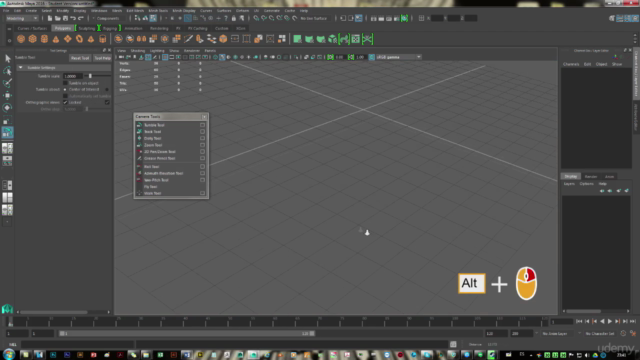Open the Mesh Tools menu
This screenshot has width=640, height=360.
pyautogui.click(x=158, y=11)
